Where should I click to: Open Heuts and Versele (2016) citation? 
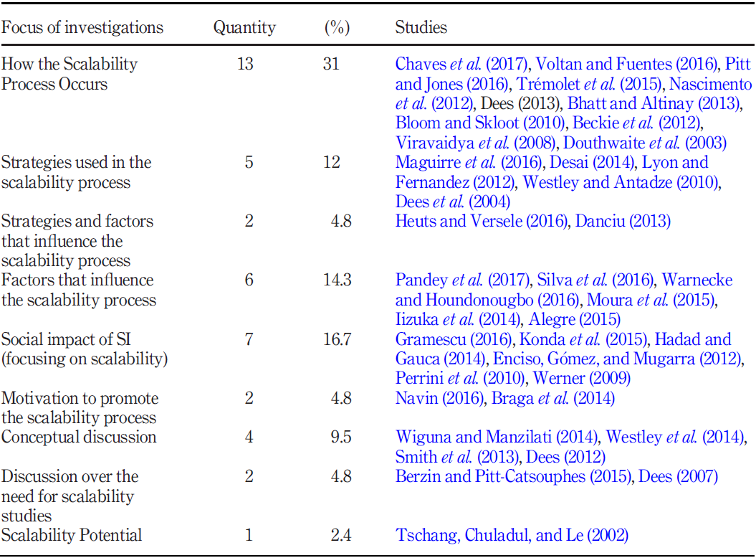[x=482, y=221]
